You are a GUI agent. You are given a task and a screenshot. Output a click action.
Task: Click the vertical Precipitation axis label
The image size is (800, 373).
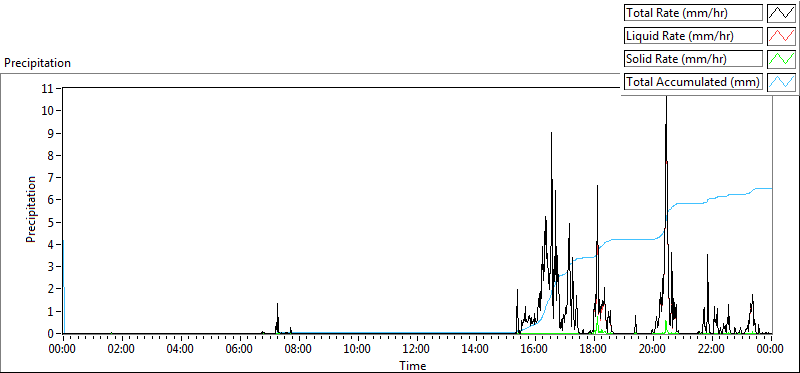pos(31,209)
